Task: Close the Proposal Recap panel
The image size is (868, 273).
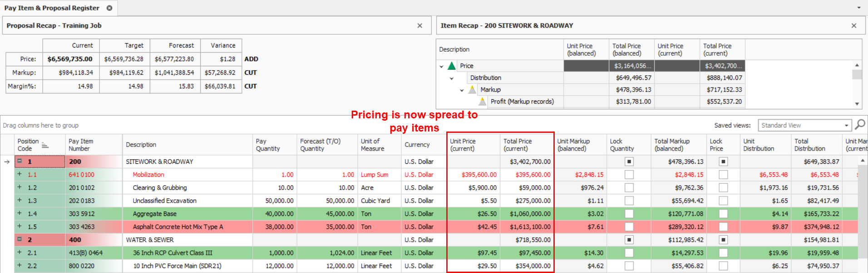Action: pos(419,26)
